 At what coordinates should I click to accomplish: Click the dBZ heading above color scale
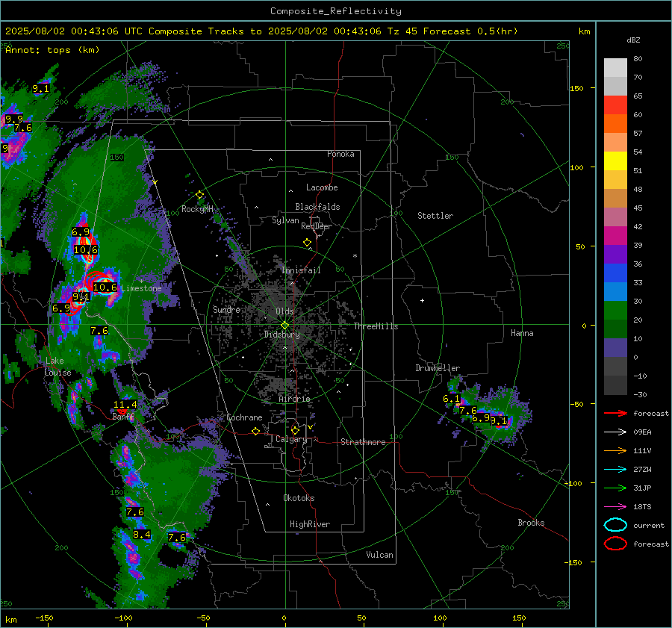(633, 40)
